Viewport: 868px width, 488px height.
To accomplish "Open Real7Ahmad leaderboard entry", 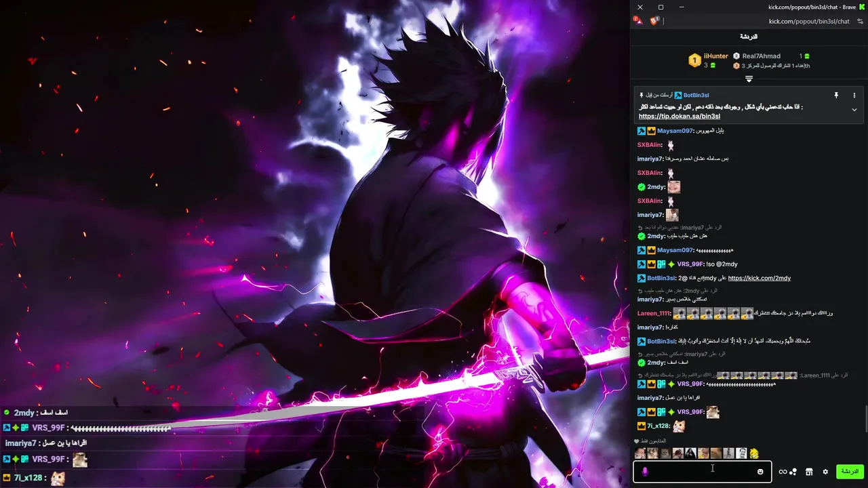I will coord(761,56).
